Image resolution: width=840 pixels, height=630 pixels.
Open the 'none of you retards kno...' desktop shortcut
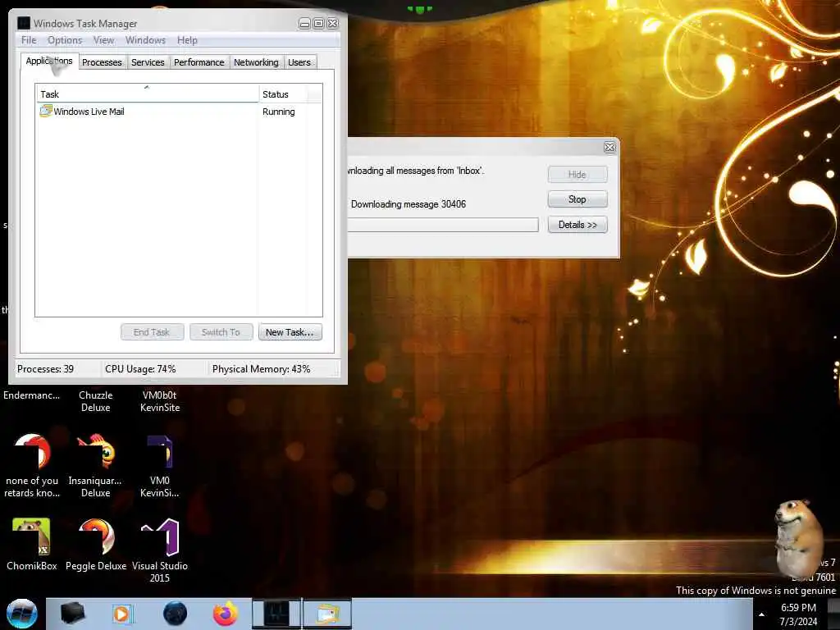pyautogui.click(x=32, y=465)
